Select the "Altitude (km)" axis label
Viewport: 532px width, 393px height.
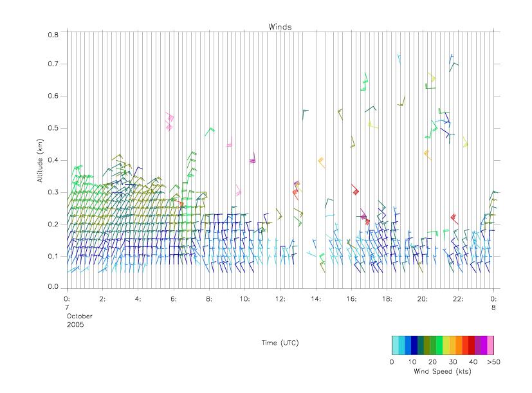coord(41,161)
